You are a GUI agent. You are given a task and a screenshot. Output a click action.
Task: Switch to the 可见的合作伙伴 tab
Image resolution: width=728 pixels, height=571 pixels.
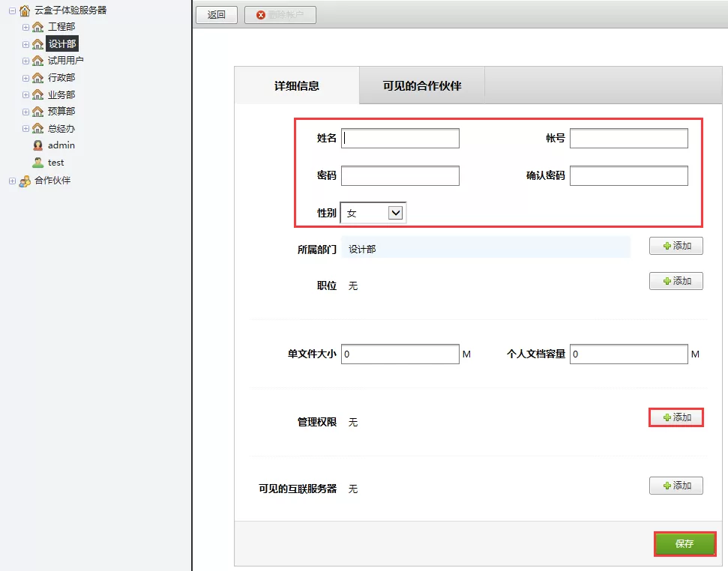[422, 86]
